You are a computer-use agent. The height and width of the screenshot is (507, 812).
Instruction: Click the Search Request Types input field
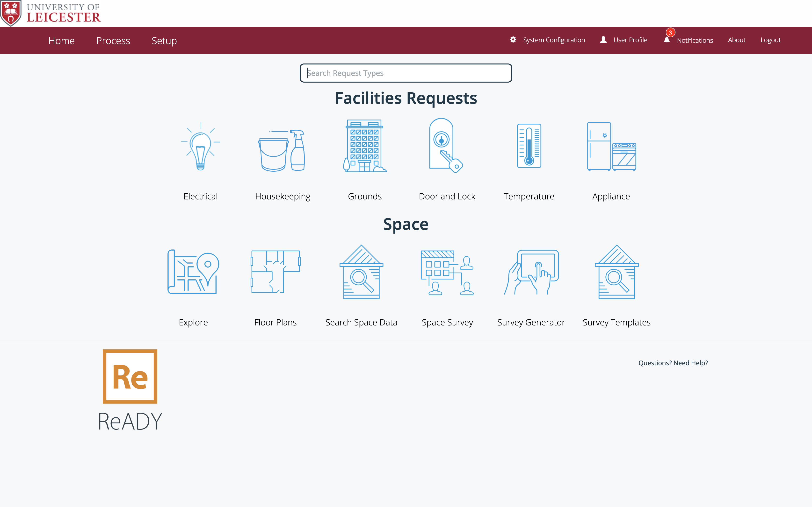click(406, 73)
